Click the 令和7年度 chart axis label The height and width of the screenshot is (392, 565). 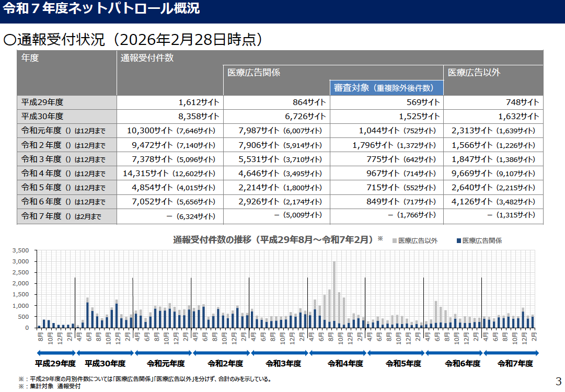pos(515,364)
